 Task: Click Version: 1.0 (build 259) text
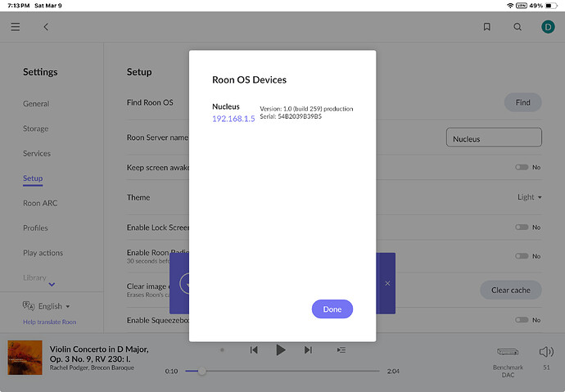tap(306, 109)
